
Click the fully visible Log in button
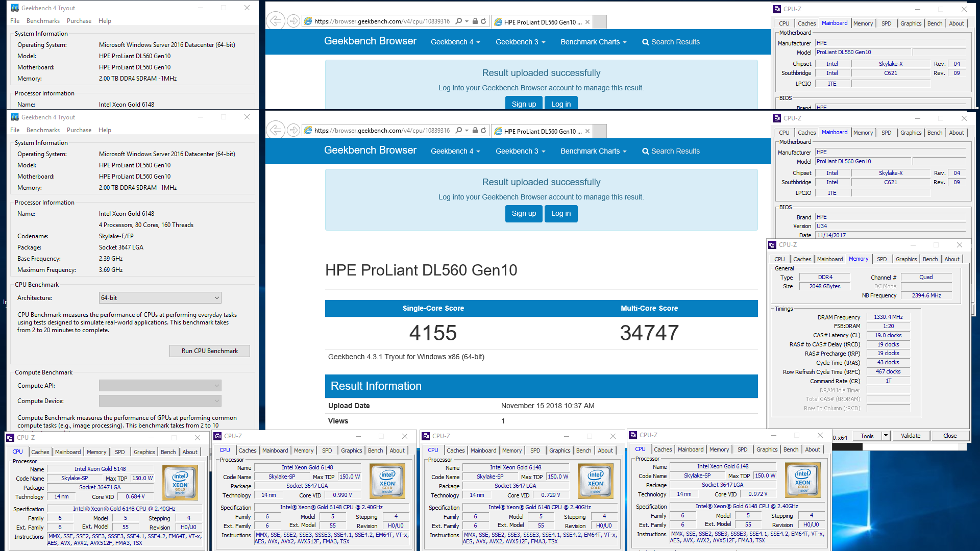click(561, 213)
